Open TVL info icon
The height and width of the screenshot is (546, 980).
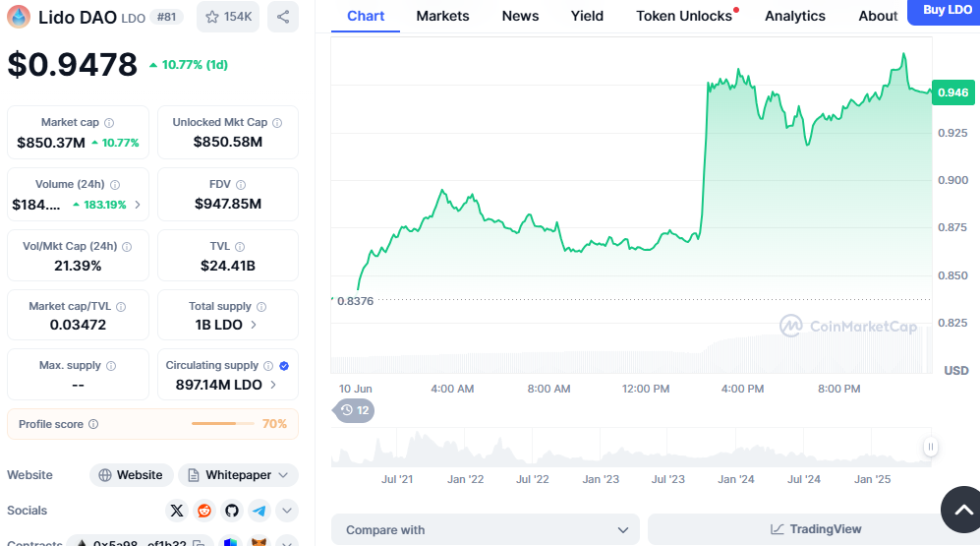[x=240, y=246]
